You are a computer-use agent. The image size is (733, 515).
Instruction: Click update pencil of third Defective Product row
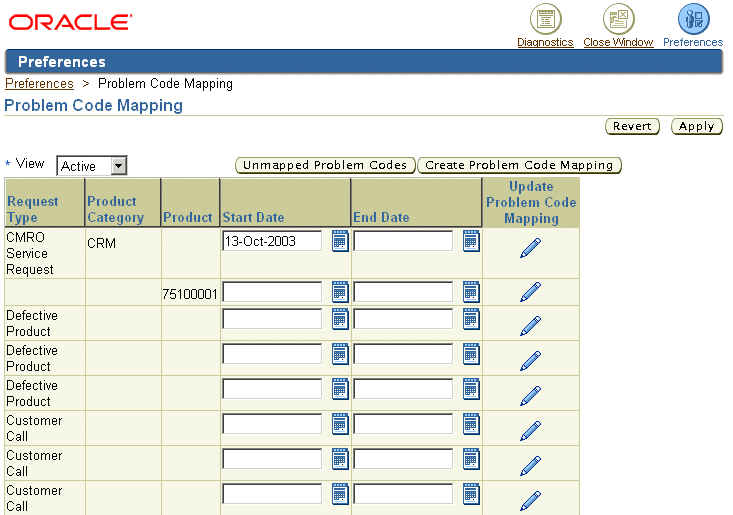tap(531, 396)
